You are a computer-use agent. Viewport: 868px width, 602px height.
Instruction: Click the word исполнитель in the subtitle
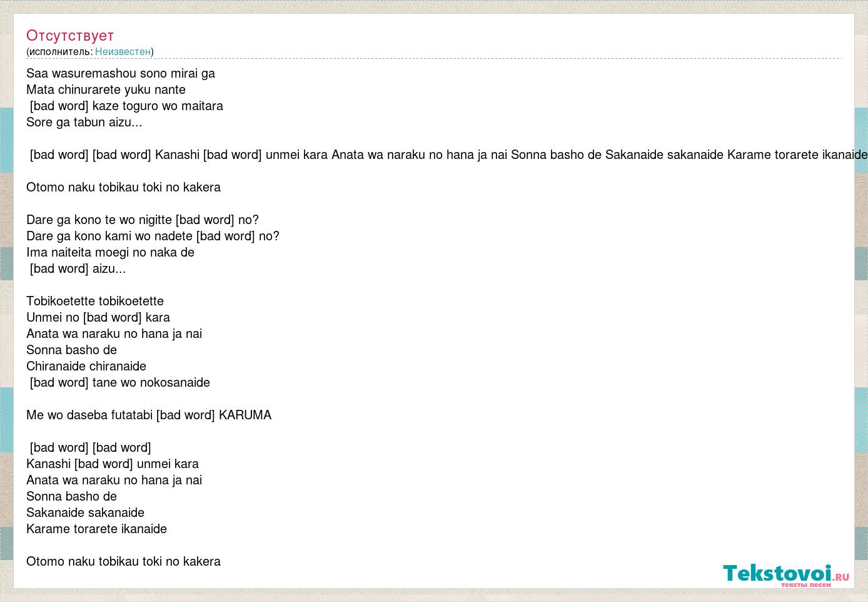tap(59, 51)
